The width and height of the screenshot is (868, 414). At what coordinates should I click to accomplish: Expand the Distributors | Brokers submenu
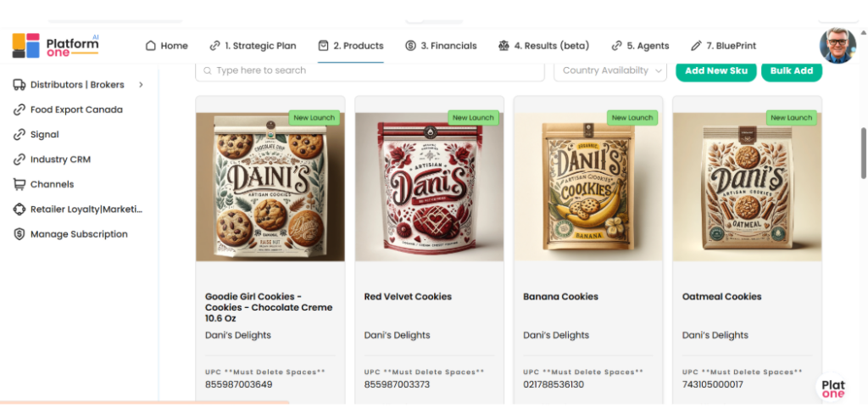141,85
